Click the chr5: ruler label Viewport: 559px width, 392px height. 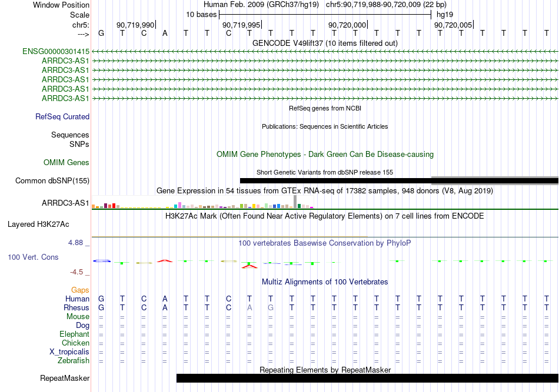point(81,25)
